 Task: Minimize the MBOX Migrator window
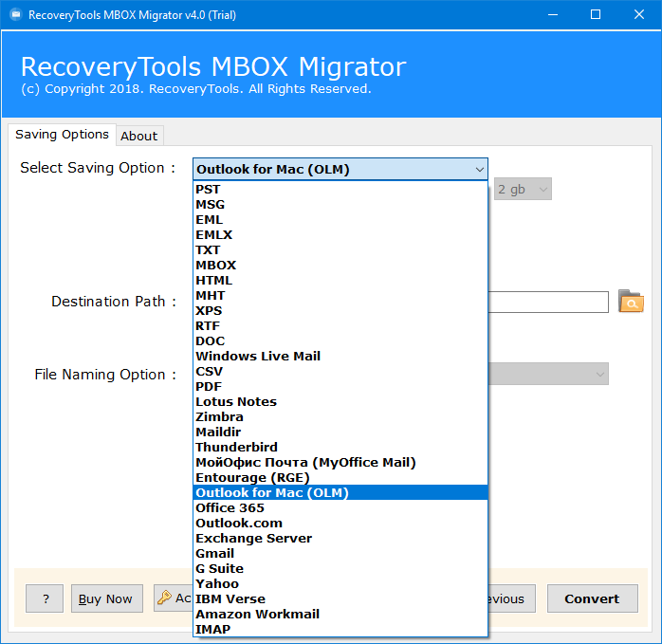coord(553,15)
